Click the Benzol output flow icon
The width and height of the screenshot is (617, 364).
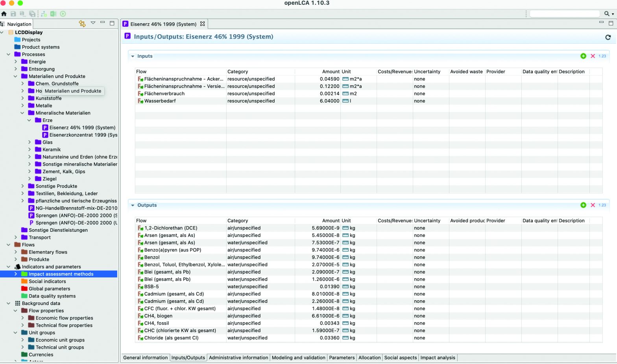coord(140,257)
